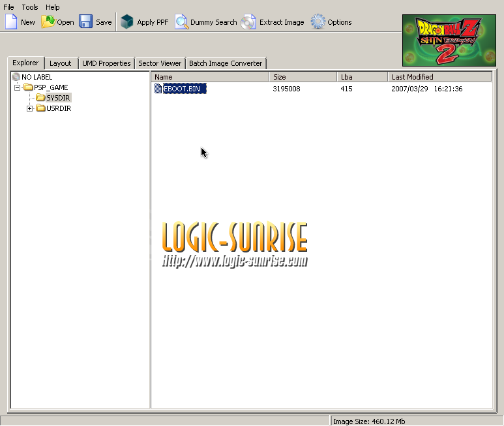504x426 pixels.
Task: Click the Save button label
Action: [x=104, y=22]
